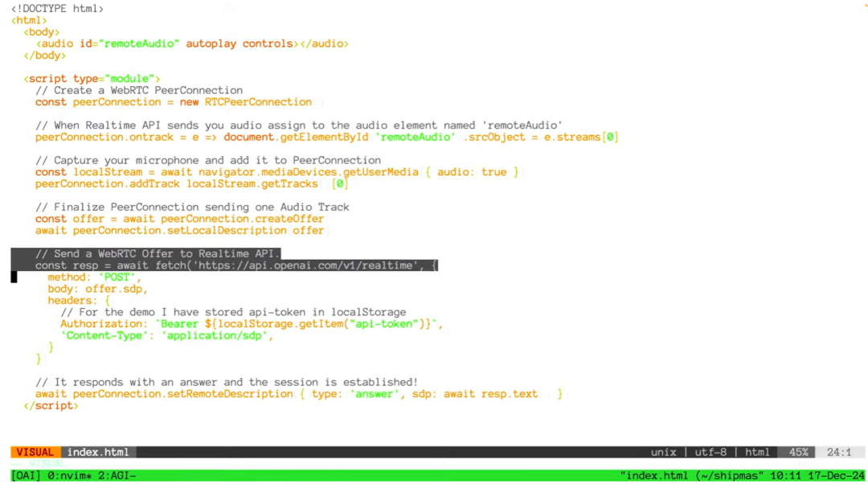Click the unix file format indicator
Viewport: 868px width, 485px height.
[x=663, y=452]
